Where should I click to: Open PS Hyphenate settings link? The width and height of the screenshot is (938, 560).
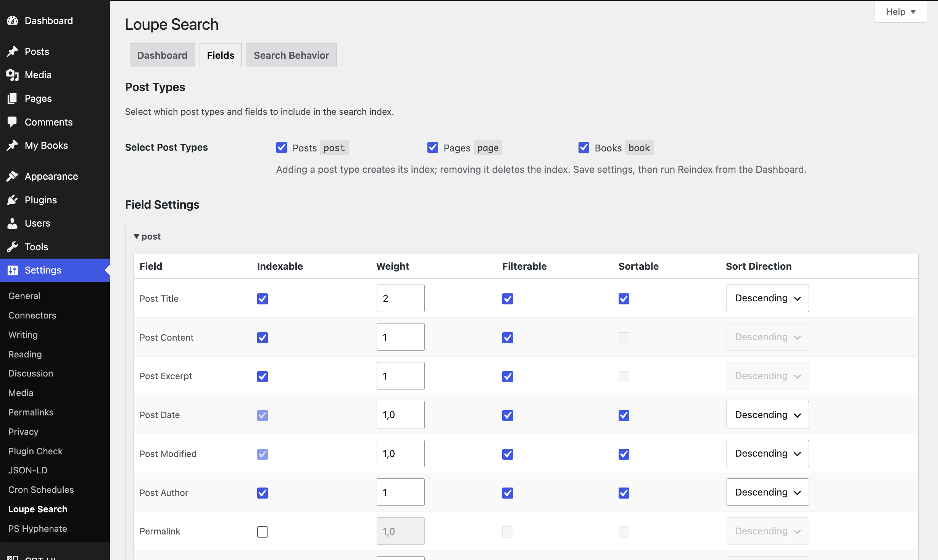(38, 529)
